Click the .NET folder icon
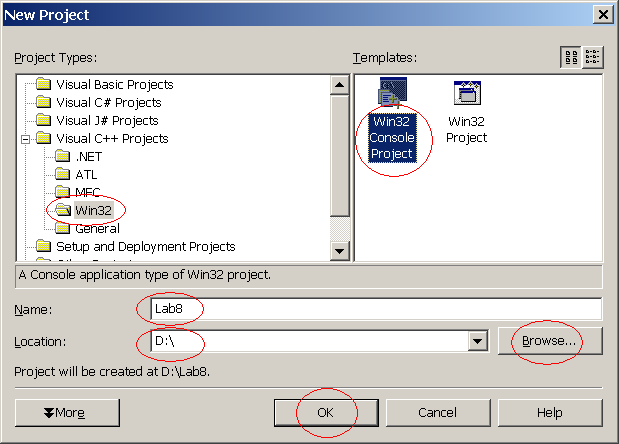Image resolution: width=619 pixels, height=444 pixels. tap(62, 156)
